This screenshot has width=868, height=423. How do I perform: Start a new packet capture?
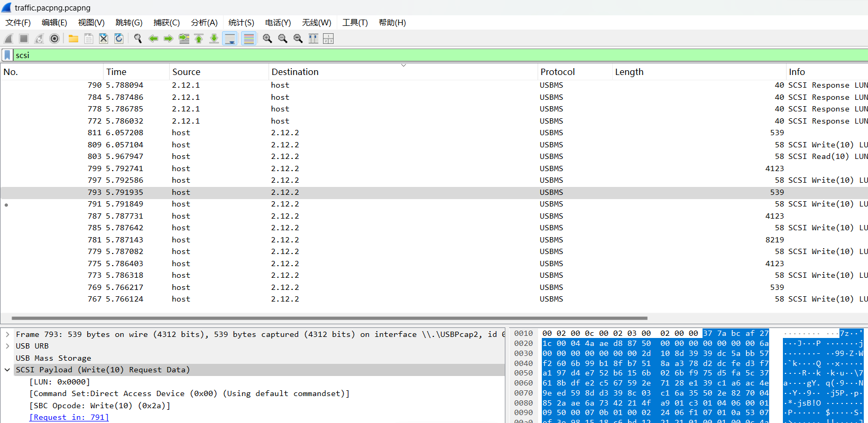8,39
